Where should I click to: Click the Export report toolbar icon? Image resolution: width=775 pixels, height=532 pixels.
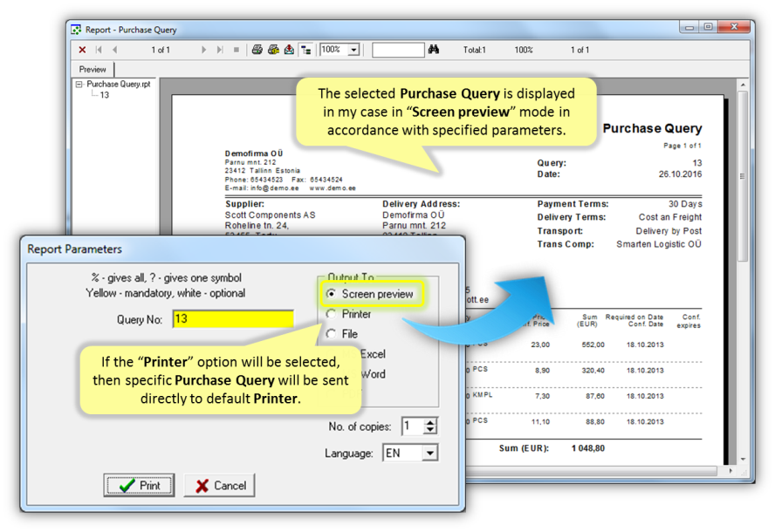pyautogui.click(x=289, y=51)
